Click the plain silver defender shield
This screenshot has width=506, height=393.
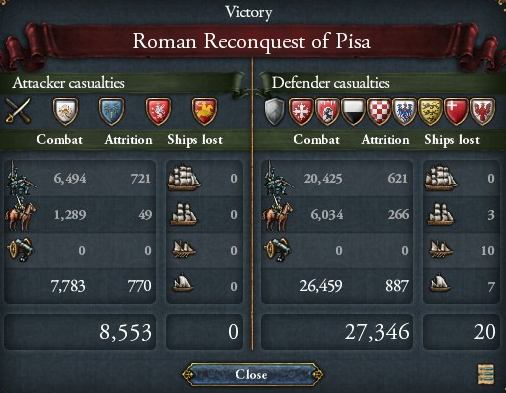(275, 112)
